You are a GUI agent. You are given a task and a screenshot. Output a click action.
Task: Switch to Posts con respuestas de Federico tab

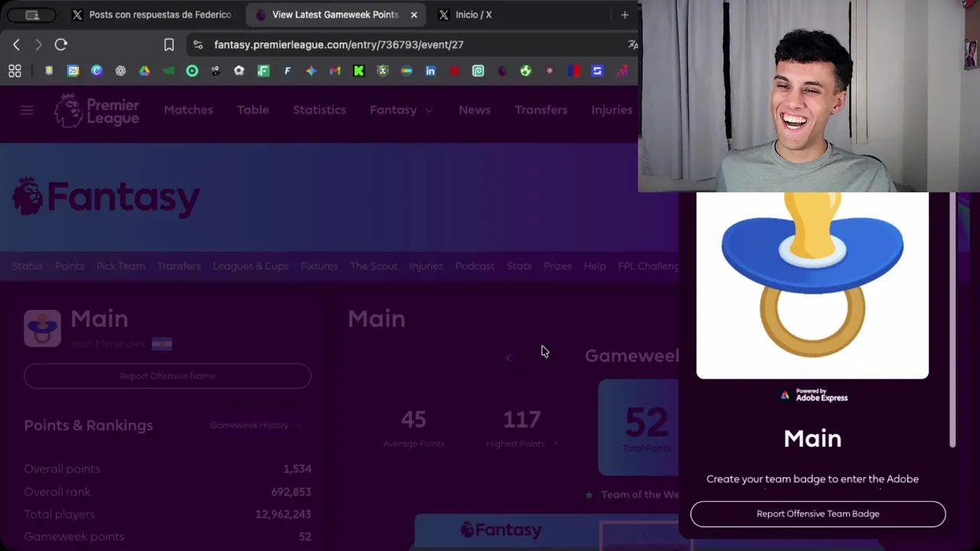point(152,15)
